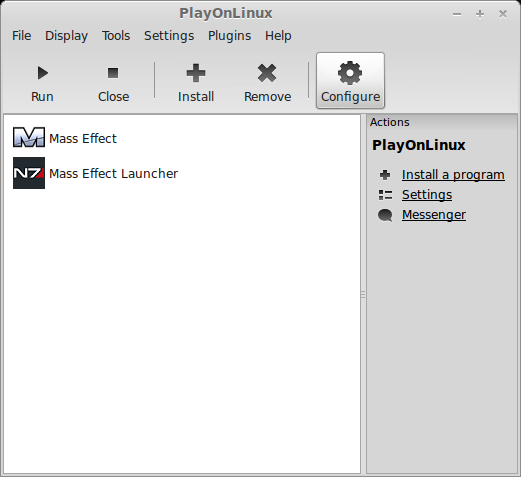Click the Run label in toolbar

(x=42, y=97)
